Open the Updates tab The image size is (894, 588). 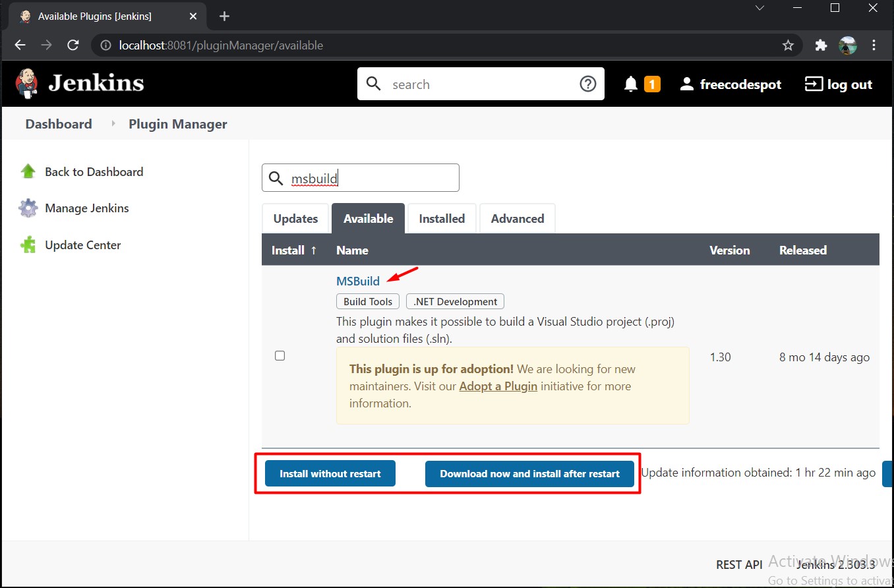[x=295, y=218]
